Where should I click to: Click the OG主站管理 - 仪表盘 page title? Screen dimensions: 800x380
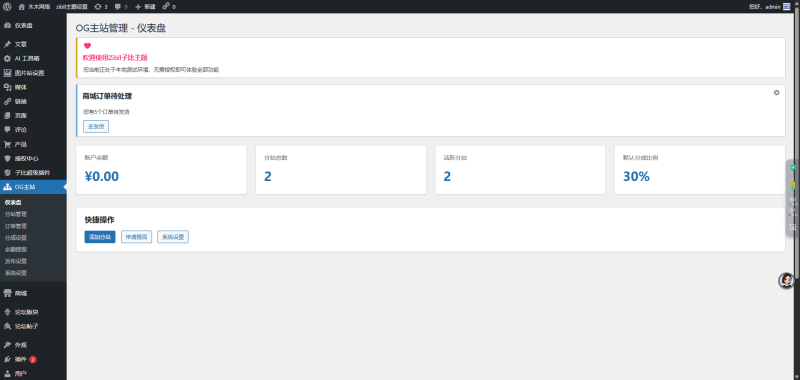point(120,28)
